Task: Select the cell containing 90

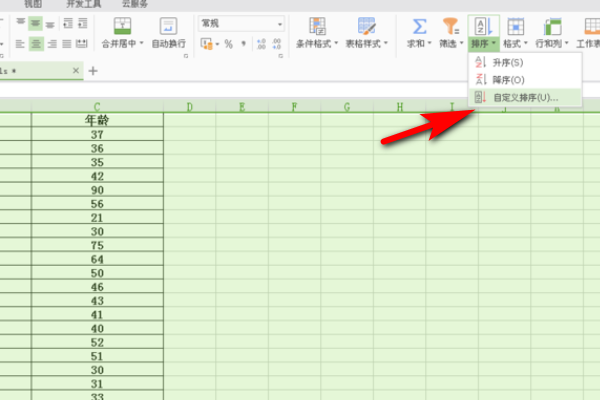Action: (x=97, y=190)
